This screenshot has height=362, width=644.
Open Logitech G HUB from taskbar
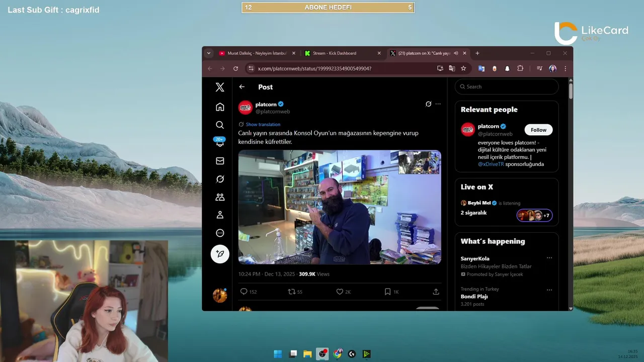[352, 354]
